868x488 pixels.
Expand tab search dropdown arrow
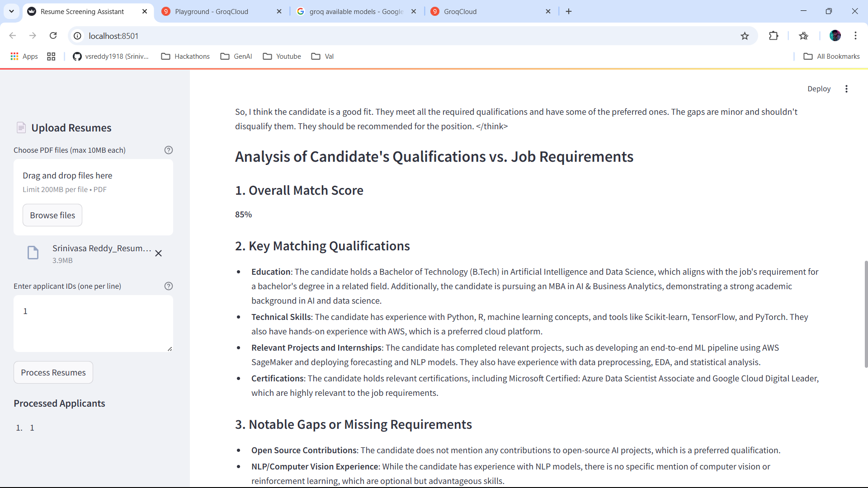(11, 11)
